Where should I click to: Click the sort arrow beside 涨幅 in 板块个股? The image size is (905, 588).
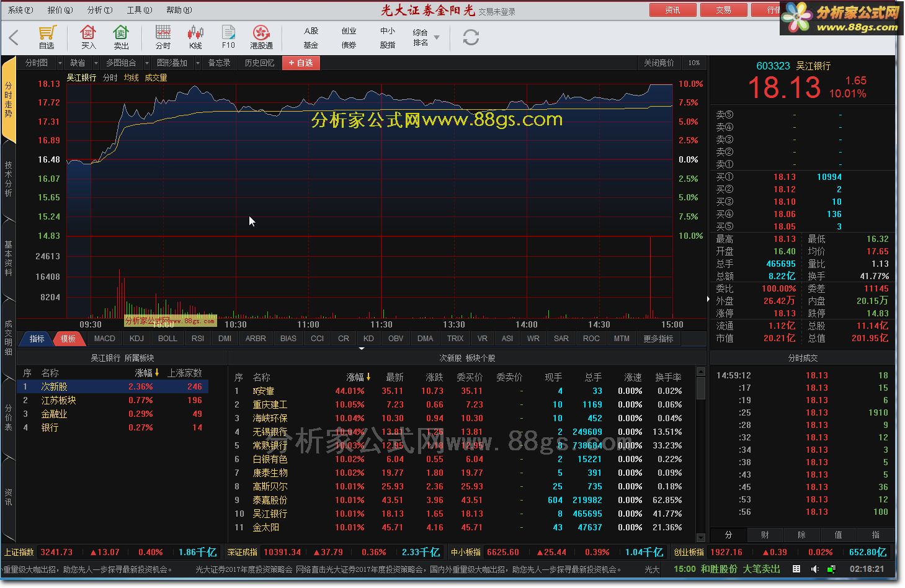point(368,377)
